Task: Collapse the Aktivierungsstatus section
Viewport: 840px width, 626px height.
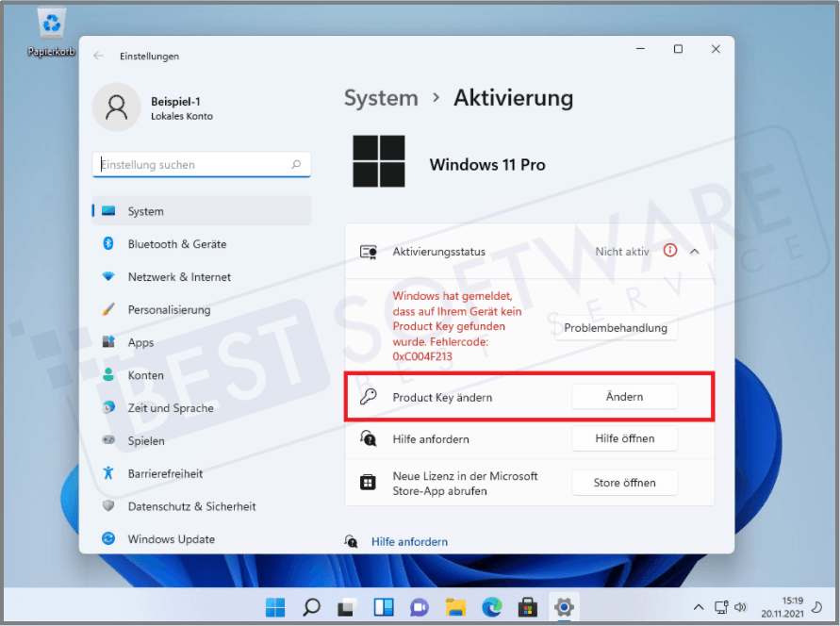Action: pos(695,251)
